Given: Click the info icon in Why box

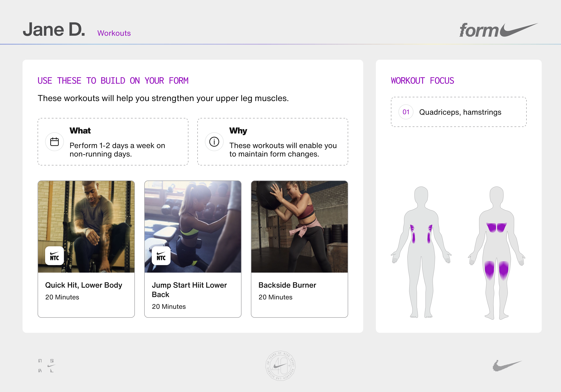Looking at the screenshot, I should [x=214, y=142].
